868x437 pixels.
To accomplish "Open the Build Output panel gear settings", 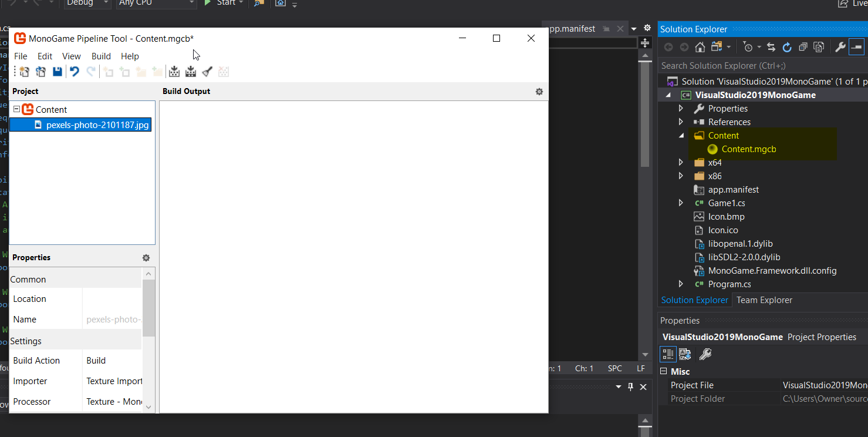I will pos(539,92).
